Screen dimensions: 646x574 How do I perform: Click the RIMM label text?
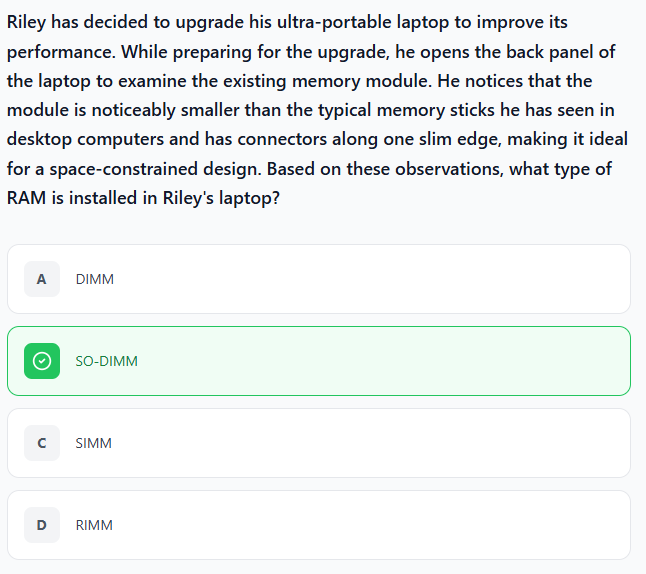coord(94,525)
